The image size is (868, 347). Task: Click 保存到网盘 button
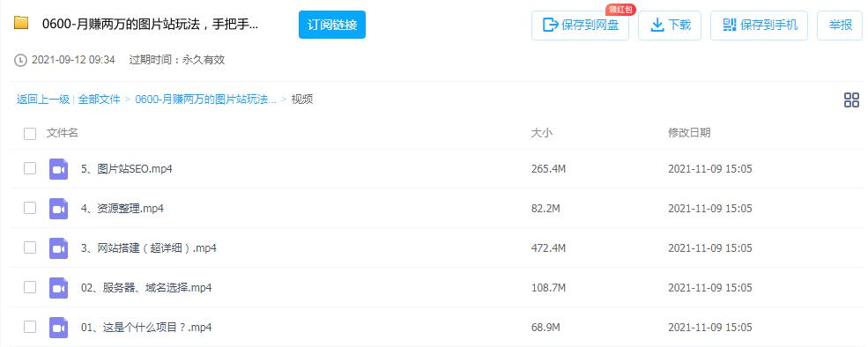pyautogui.click(x=580, y=26)
